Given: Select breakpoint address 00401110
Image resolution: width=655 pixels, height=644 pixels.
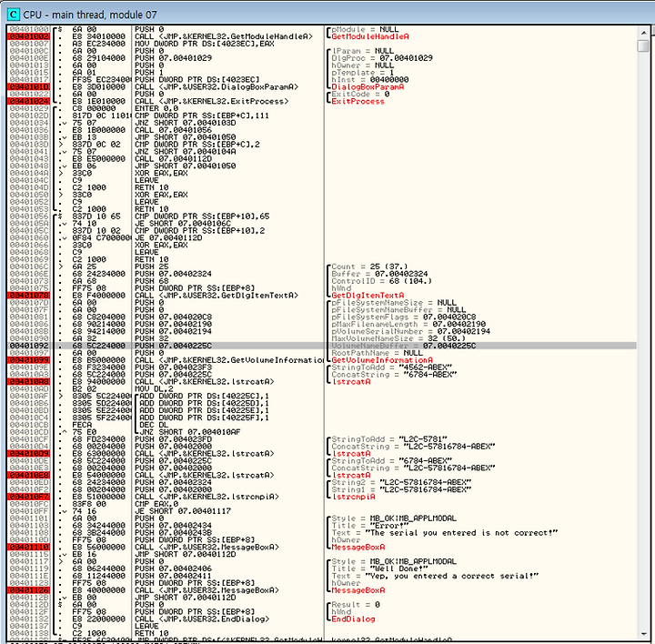Looking at the screenshot, I should 29,547.
